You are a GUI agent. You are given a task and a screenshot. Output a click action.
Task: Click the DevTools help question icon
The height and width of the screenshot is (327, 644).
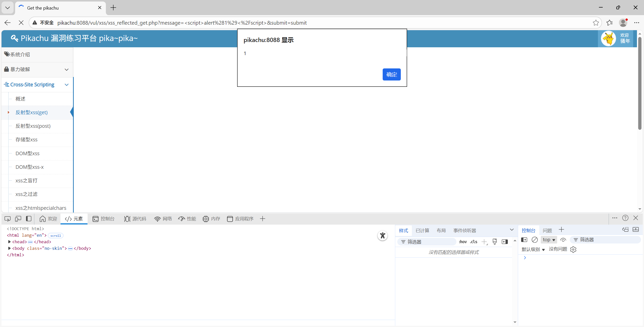coord(625,218)
